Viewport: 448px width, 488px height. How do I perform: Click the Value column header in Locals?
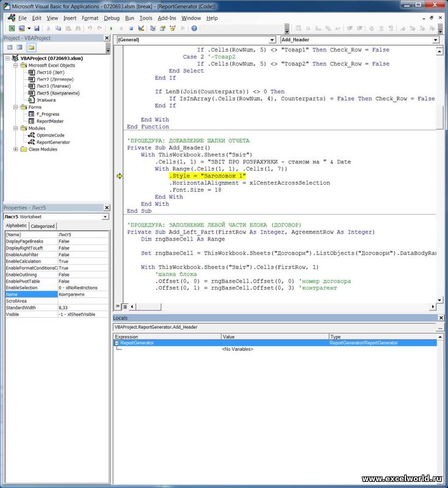[275, 337]
